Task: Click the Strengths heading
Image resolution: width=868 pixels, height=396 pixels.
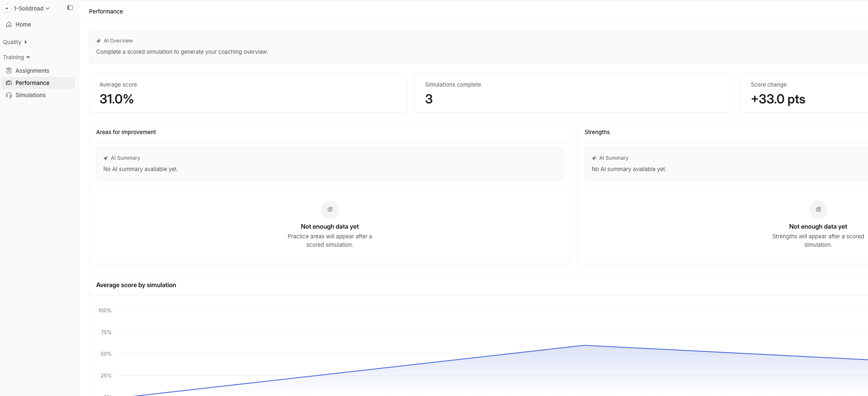Action: (x=597, y=132)
